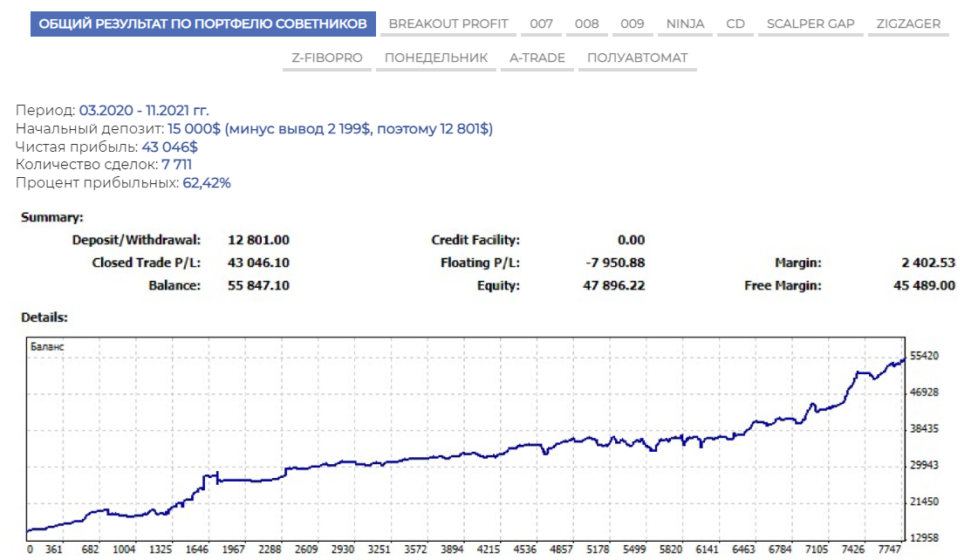View the A-TRADE tab
The image size is (978, 560).
click(537, 58)
